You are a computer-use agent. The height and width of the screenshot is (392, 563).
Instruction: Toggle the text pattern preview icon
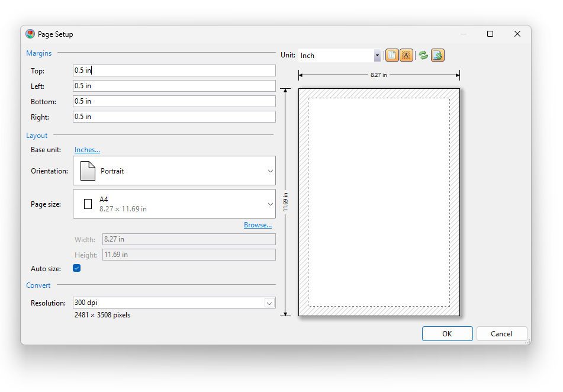[406, 54]
